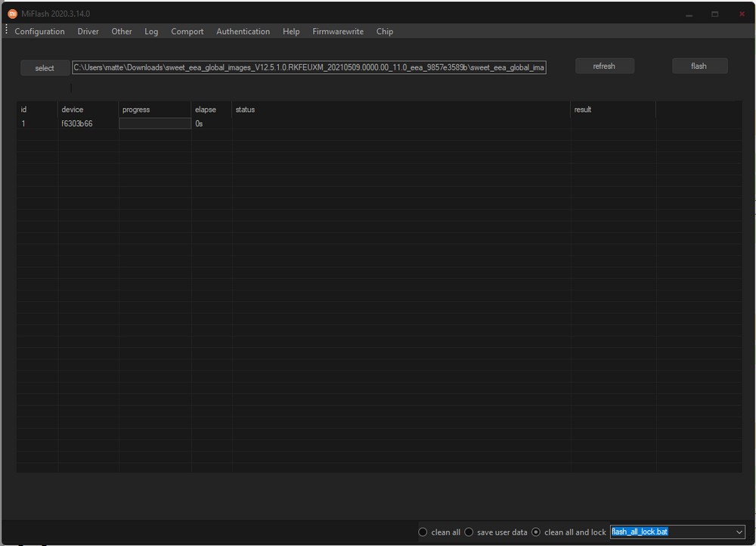The width and height of the screenshot is (756, 546).
Task: Click the progress bar for device f6303b66
Action: (x=155, y=123)
